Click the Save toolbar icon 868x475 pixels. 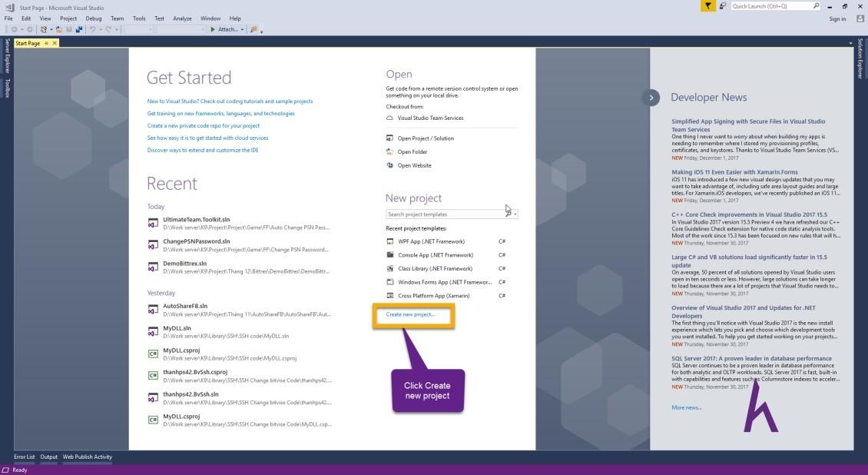pos(68,29)
